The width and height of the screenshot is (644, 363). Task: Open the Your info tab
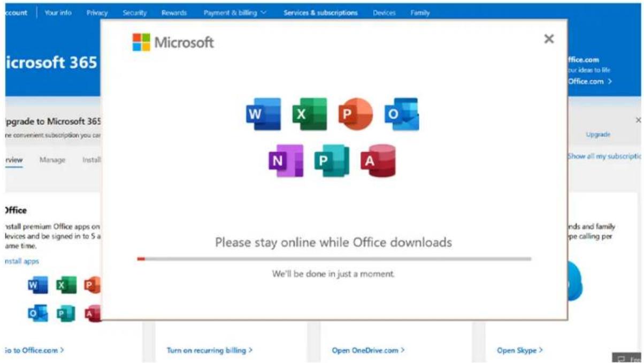coord(58,13)
